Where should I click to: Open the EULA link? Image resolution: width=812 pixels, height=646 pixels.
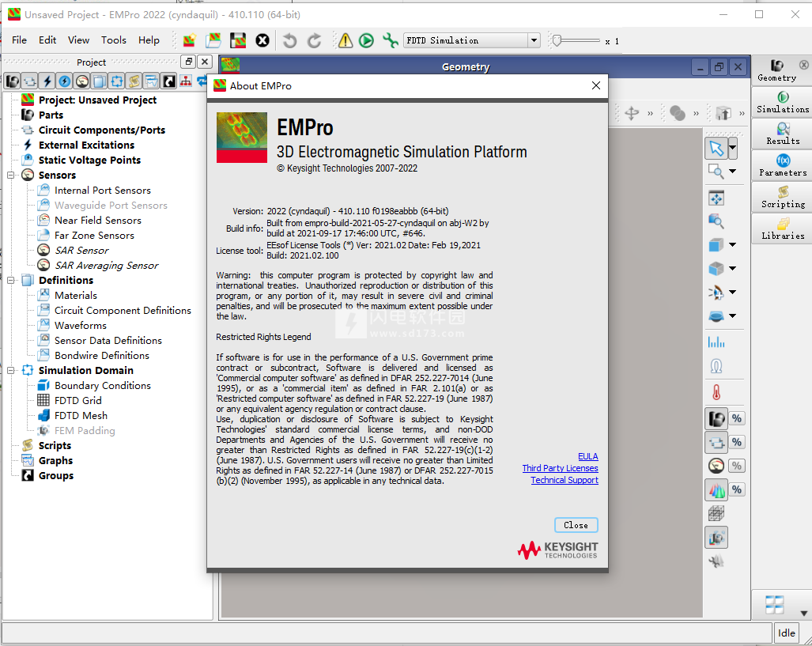coord(587,456)
